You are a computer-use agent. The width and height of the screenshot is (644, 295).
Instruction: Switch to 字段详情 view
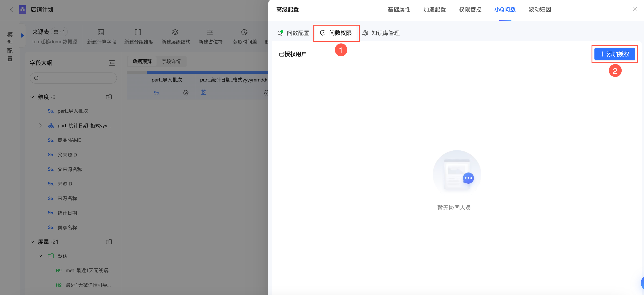pos(171,62)
